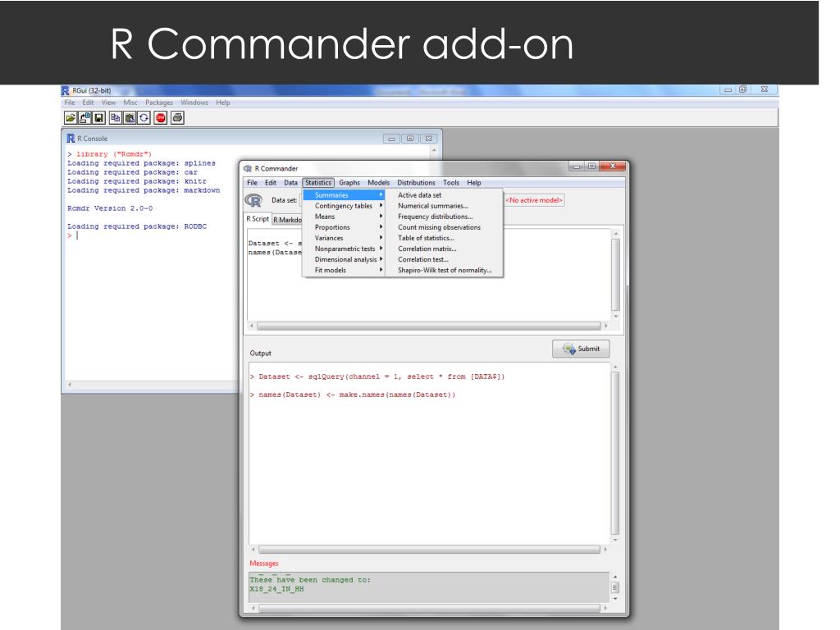
Task: Click the Paste icon in RGui toolbar
Action: [130, 118]
